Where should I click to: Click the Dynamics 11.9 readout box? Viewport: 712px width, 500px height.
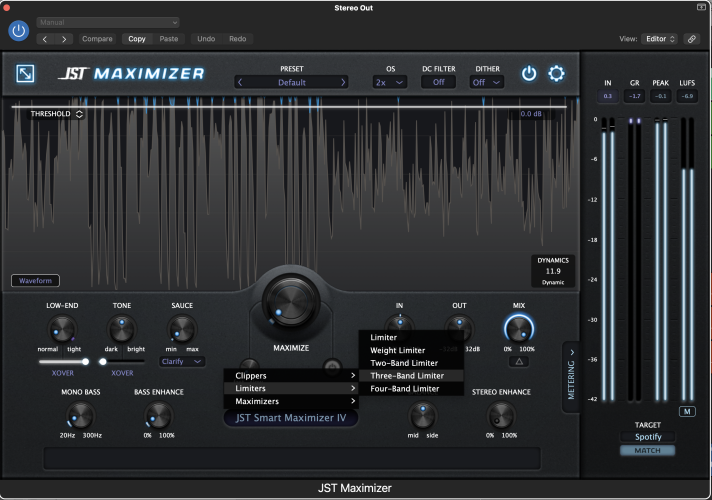(553, 271)
